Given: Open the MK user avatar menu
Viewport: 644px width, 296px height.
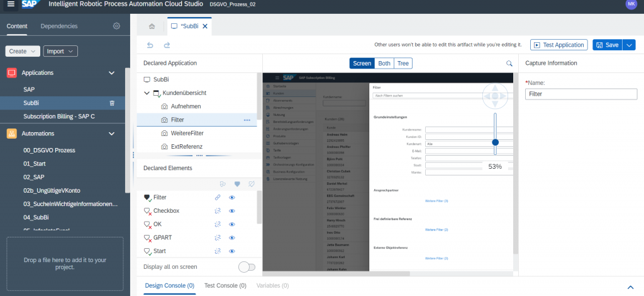Looking at the screenshot, I should click(x=631, y=4).
